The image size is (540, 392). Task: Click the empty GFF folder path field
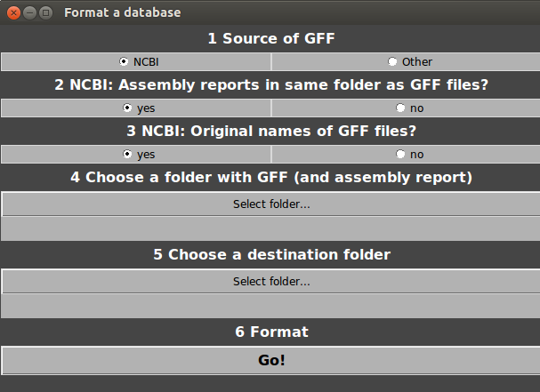(270, 228)
